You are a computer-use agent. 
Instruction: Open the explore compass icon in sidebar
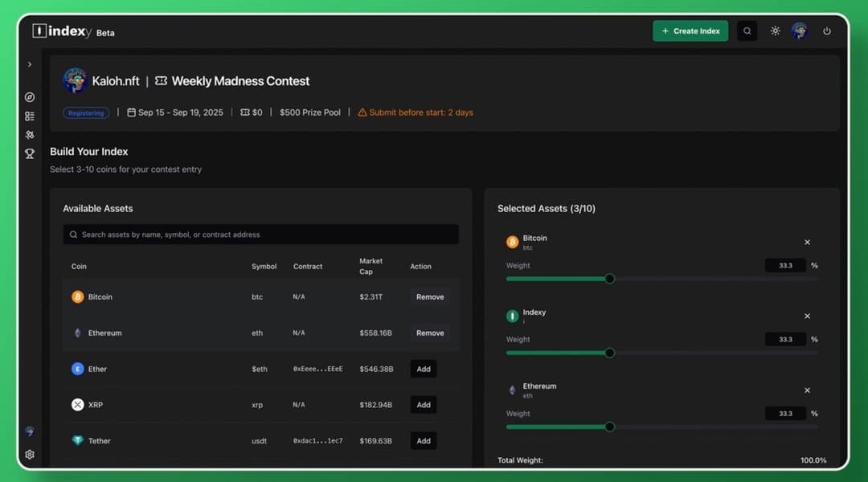(x=30, y=97)
